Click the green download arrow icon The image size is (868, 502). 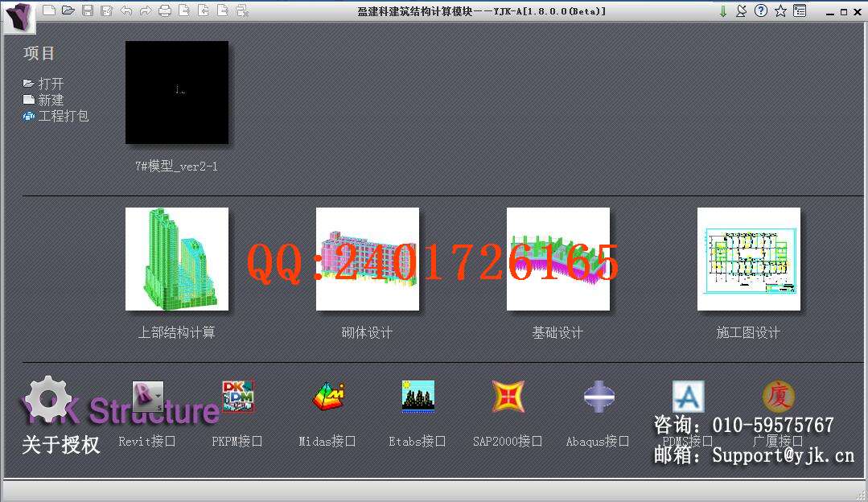tap(723, 11)
